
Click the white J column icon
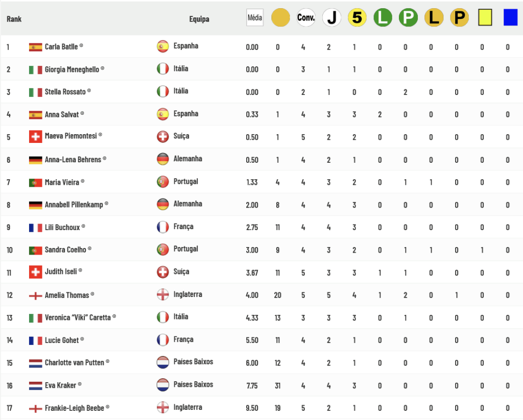tap(331, 18)
